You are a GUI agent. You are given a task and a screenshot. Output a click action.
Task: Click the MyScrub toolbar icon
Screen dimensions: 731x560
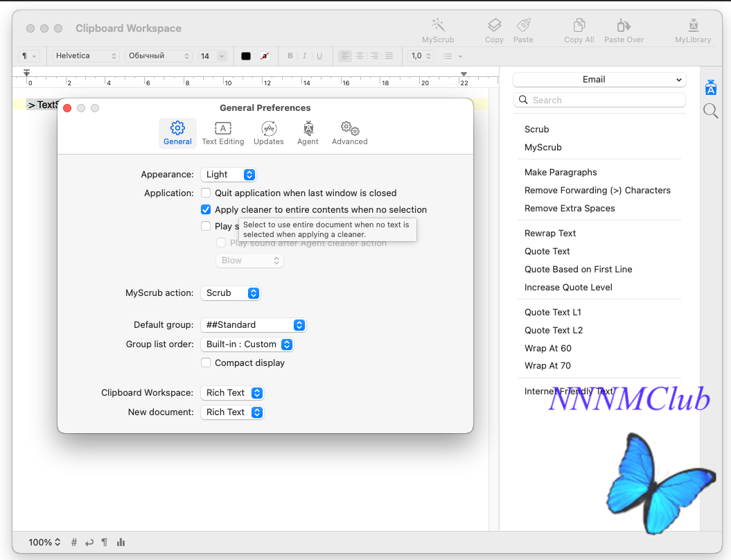438,30
